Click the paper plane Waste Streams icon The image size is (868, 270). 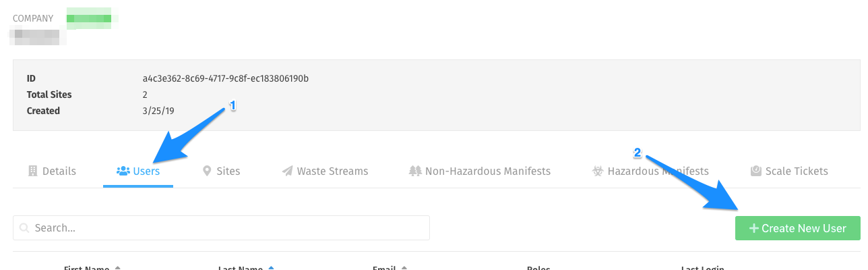pos(288,171)
